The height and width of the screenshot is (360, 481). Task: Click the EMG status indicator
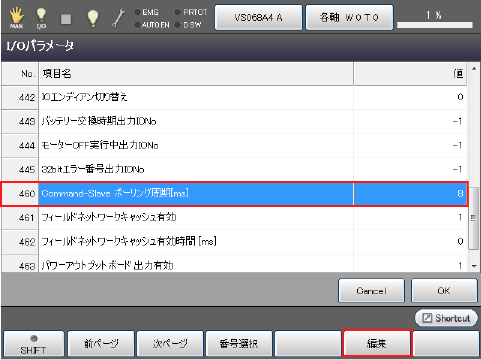[146, 12]
